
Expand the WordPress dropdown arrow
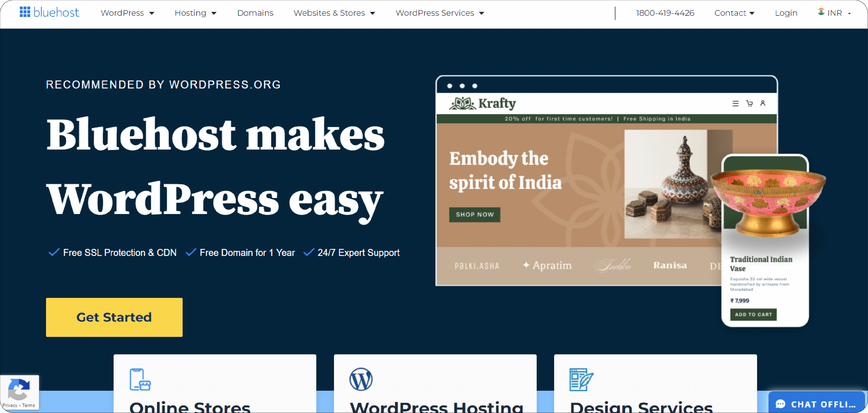[152, 13]
